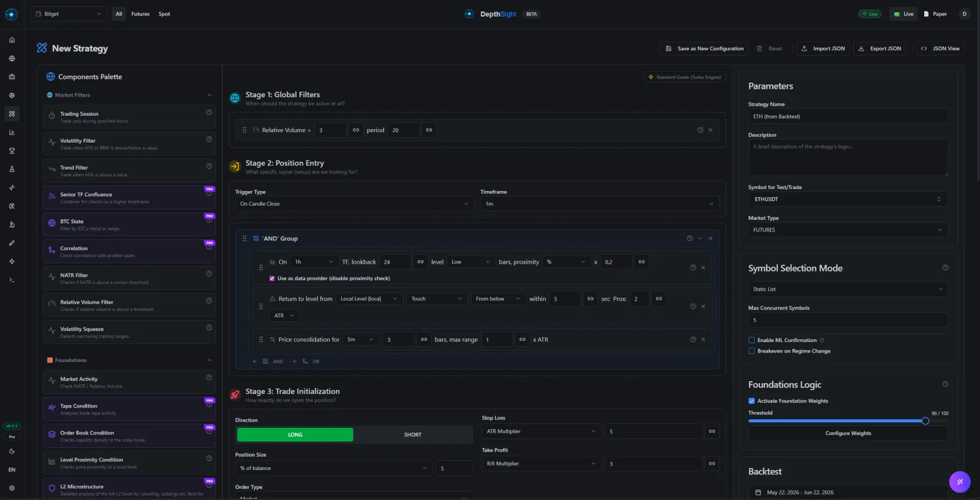
Task: Open the globe icon in left sidebar
Action: (x=12, y=59)
